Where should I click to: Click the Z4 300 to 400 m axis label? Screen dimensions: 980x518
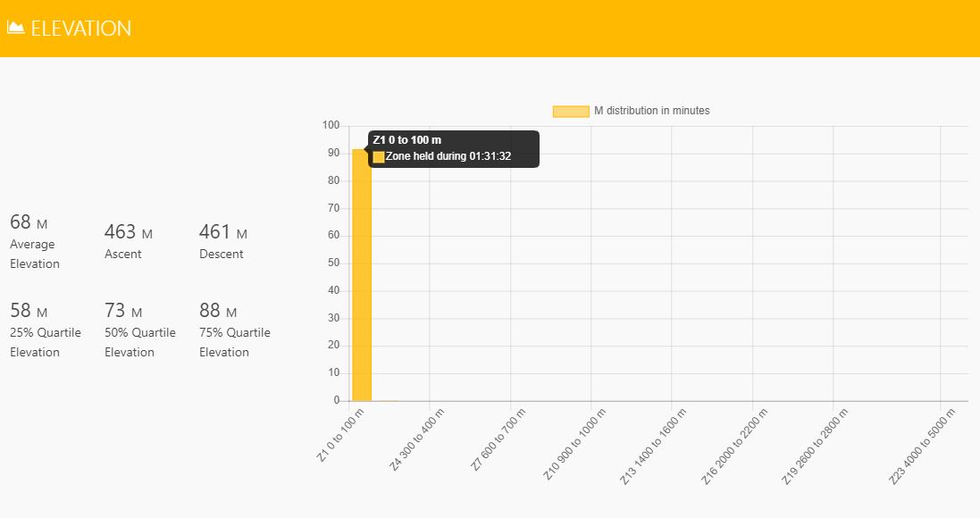417,439
